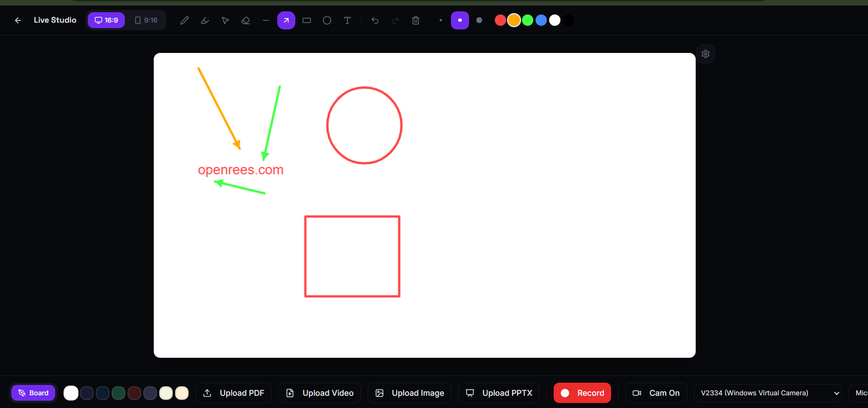Undo the last drawing action
This screenshot has height=408, width=868.
coord(375,20)
